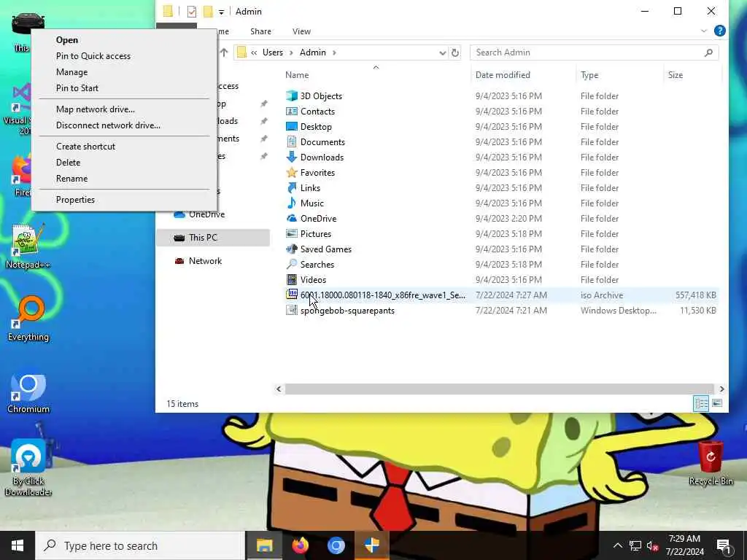Screen dimensions: 747x560
Task: Click Properties in the context menu
Action: 125,200
